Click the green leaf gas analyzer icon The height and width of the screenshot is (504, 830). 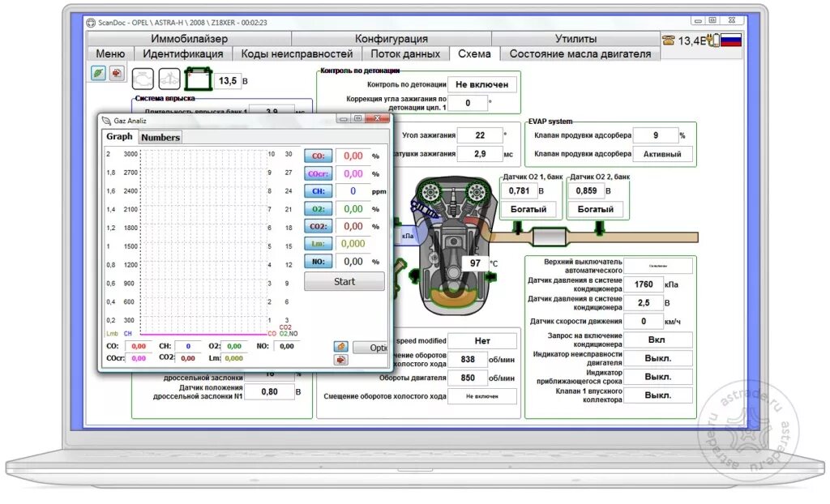[x=98, y=73]
